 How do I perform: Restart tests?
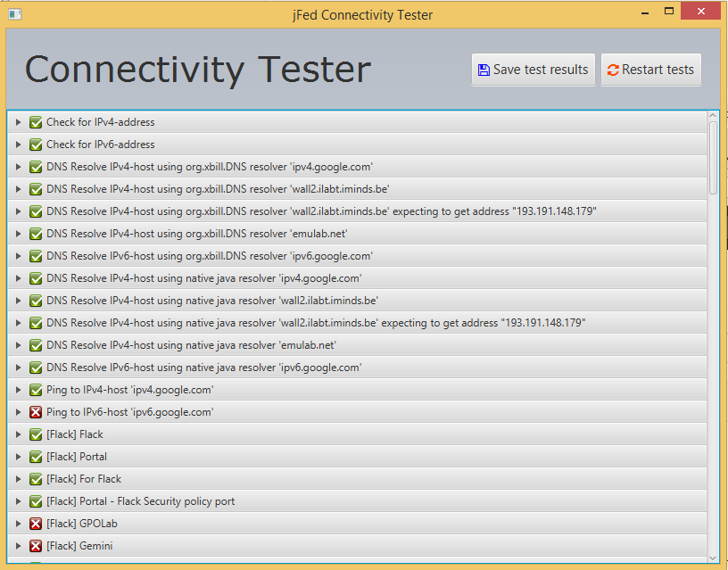651,70
